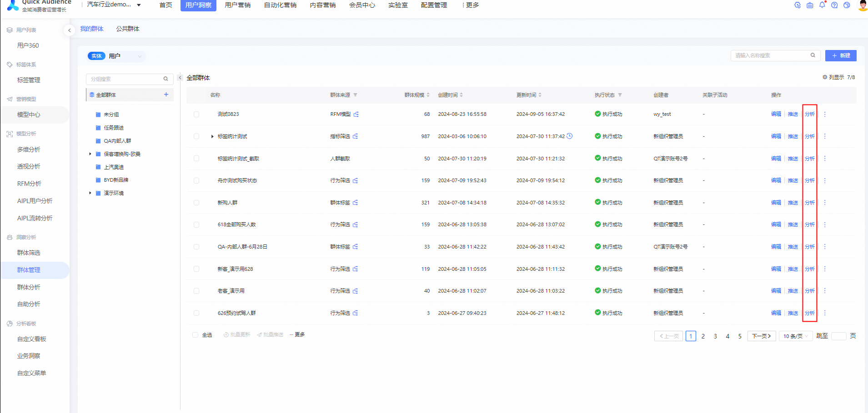Open 列显示 column settings
The image size is (868, 413).
click(x=838, y=77)
